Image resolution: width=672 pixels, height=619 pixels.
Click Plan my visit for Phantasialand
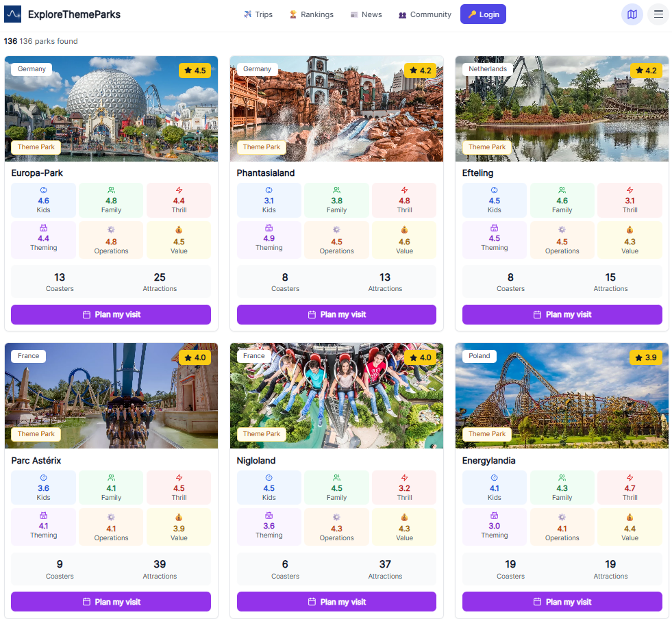[336, 314]
